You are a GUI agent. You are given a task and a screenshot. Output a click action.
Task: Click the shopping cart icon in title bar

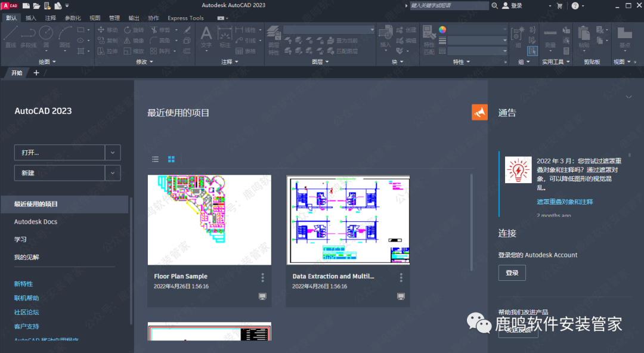[x=559, y=6]
